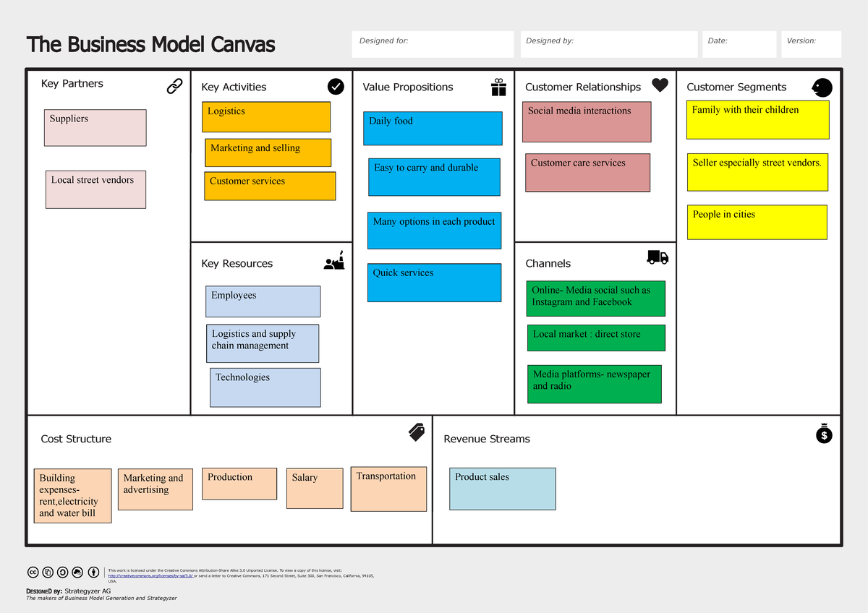Click the face profile icon beside Customer Segments

(822, 88)
